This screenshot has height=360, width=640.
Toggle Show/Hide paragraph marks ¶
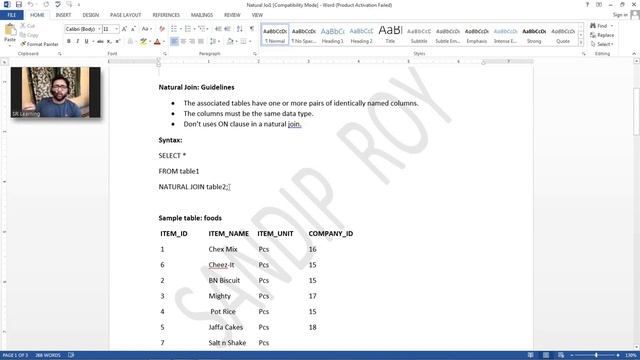pos(252,29)
